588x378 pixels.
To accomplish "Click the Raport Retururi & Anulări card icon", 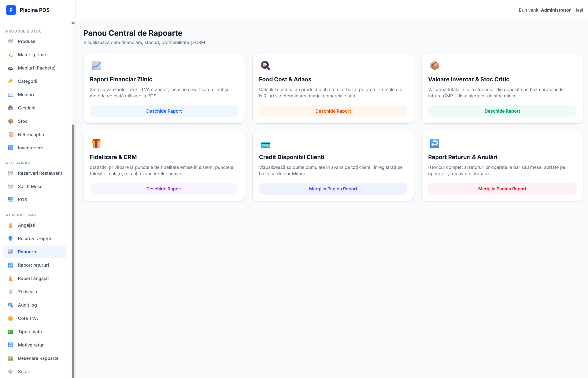I will click(434, 143).
